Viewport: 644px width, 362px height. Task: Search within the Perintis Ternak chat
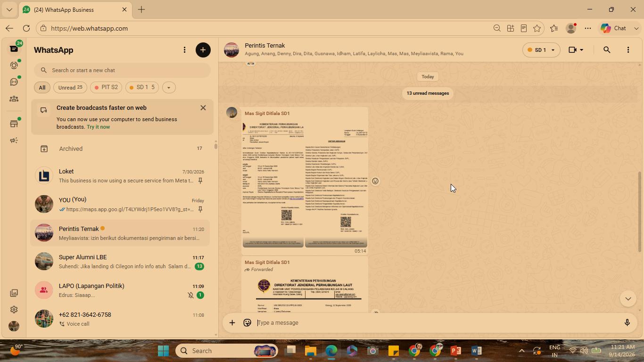point(607,50)
